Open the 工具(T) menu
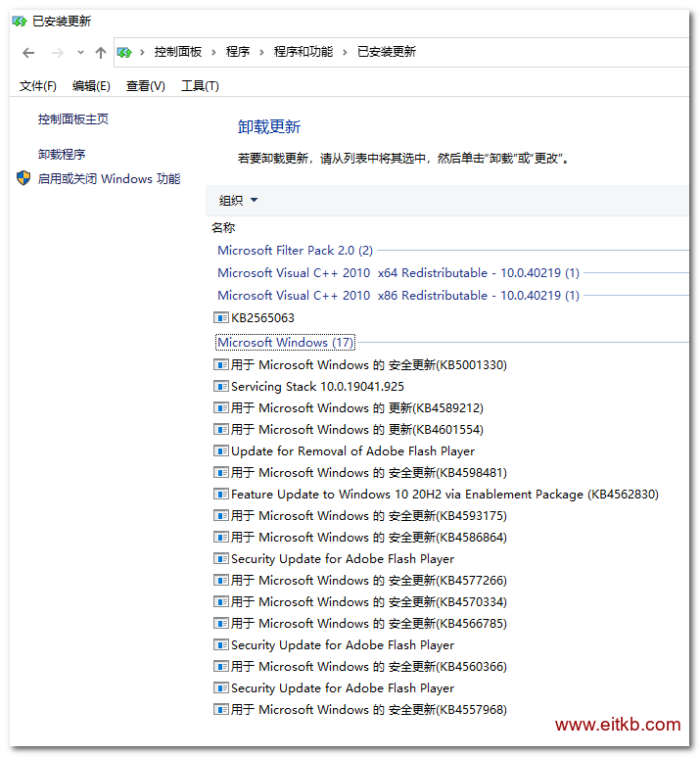Viewport: 700px width, 757px height. coord(200,86)
